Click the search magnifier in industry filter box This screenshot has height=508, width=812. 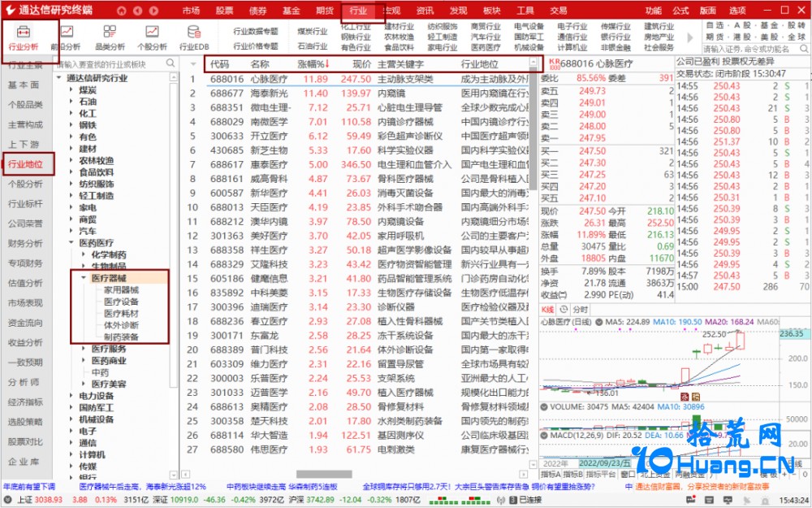[171, 63]
